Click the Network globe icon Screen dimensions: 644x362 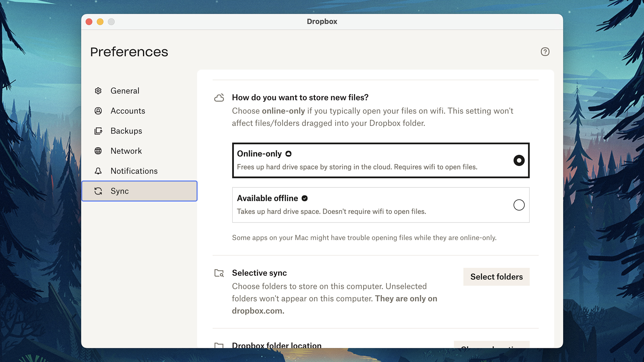pyautogui.click(x=98, y=151)
